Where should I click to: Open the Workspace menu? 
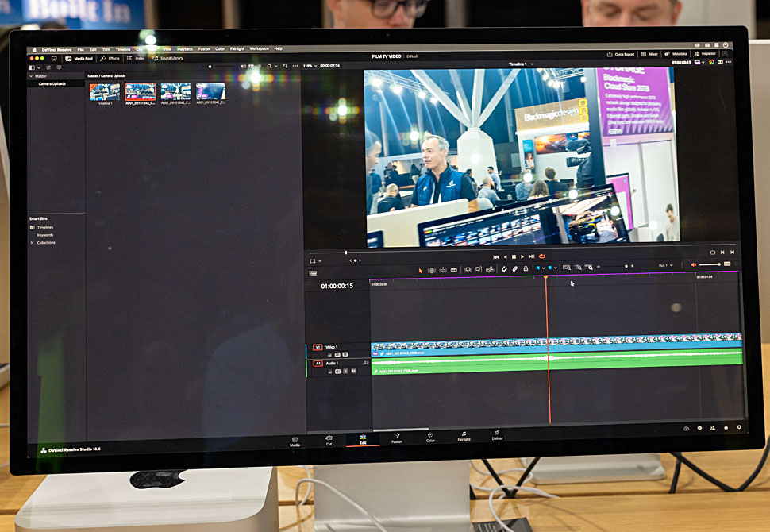(260, 48)
